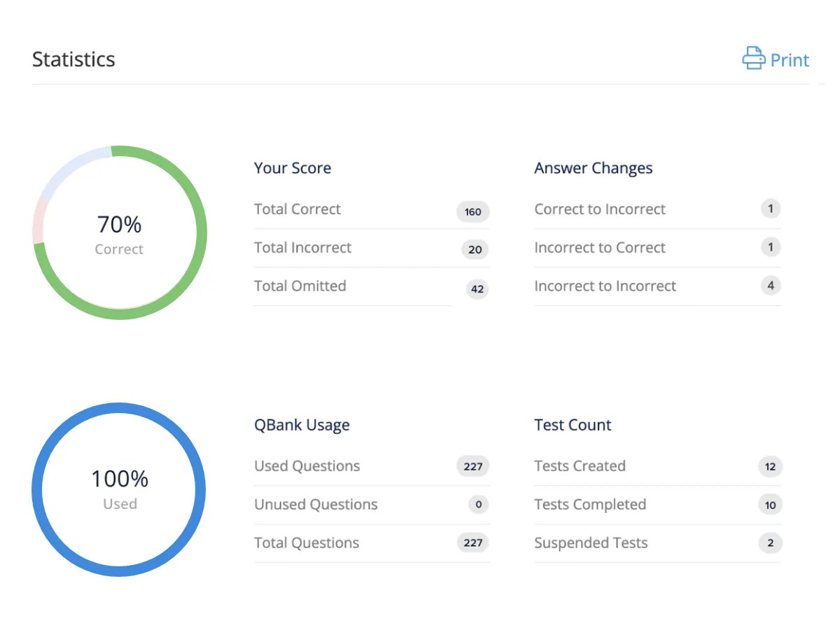Click the Tests Completed label
840x630 pixels.
click(590, 505)
